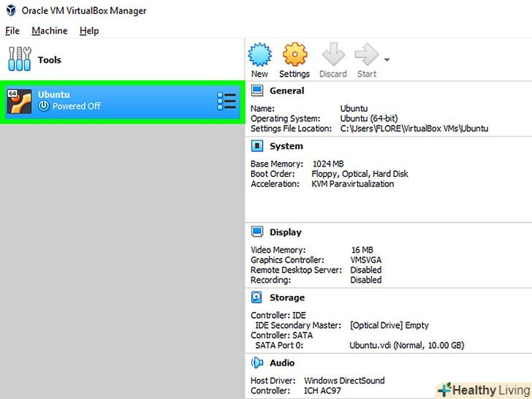This screenshot has width=532, height=399.
Task: Click the Name value Ubuntu
Action: coord(354,109)
